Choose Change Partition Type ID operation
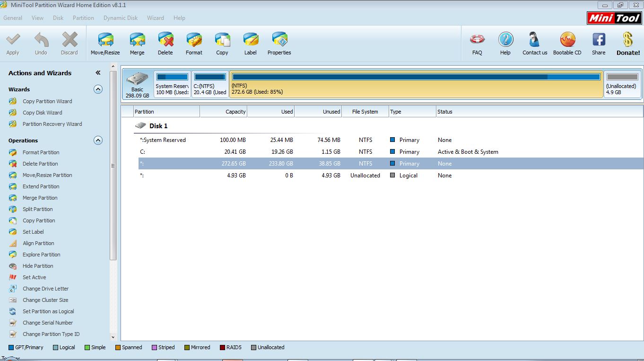The image size is (644, 361). (51, 334)
